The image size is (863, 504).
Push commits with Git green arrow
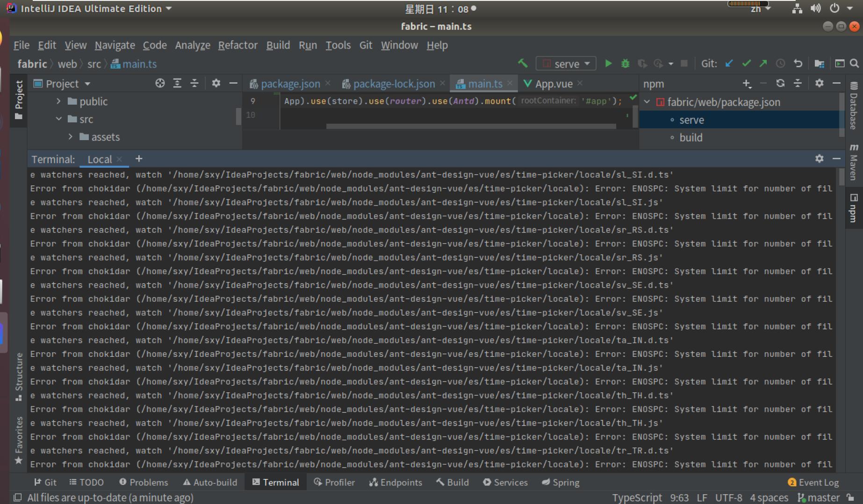[763, 64]
